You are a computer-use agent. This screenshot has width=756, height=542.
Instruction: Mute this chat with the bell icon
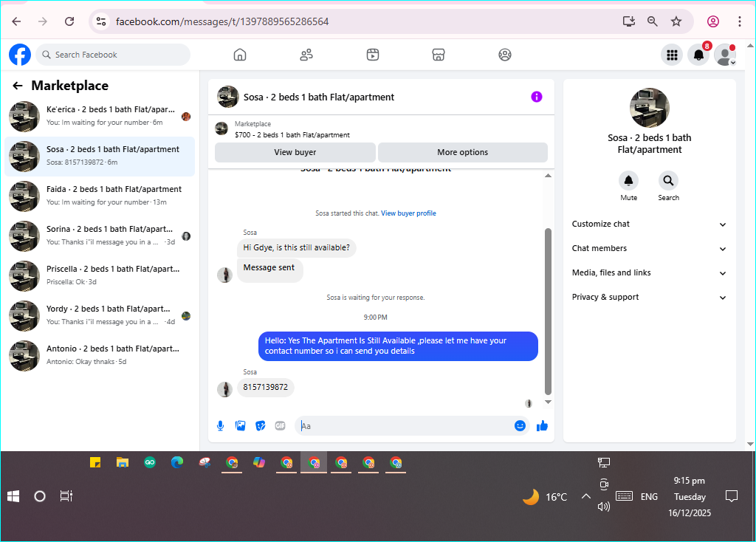coord(629,181)
